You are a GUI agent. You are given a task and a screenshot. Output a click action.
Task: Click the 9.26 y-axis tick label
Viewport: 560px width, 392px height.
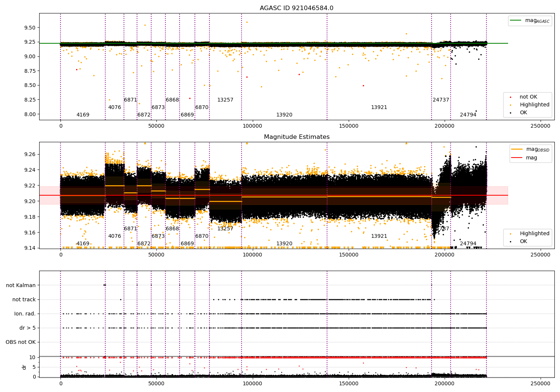(29, 154)
